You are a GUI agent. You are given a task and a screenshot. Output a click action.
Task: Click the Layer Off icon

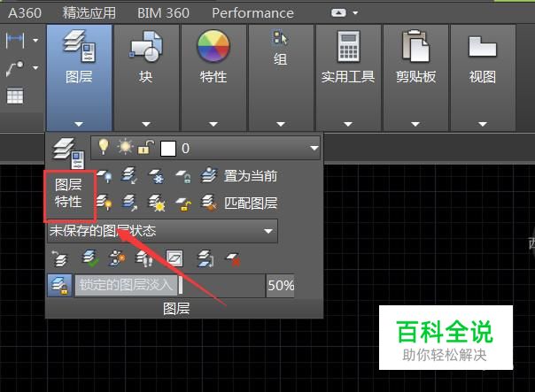tap(105, 176)
